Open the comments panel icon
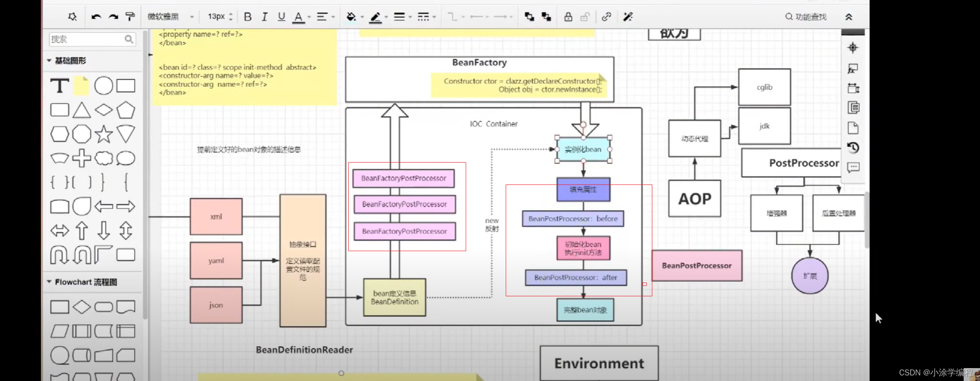The width and height of the screenshot is (980, 381). pos(853,167)
